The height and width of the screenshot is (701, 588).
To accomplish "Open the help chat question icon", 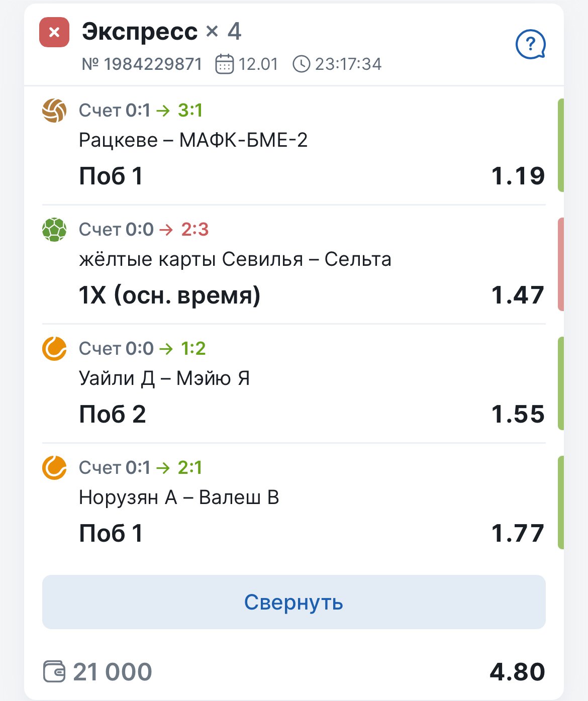I will coord(530,45).
